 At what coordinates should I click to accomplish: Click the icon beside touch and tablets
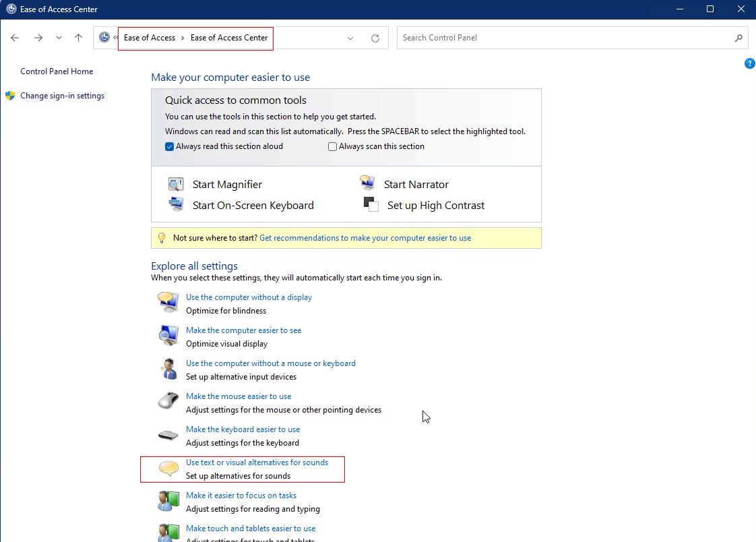pos(168,533)
